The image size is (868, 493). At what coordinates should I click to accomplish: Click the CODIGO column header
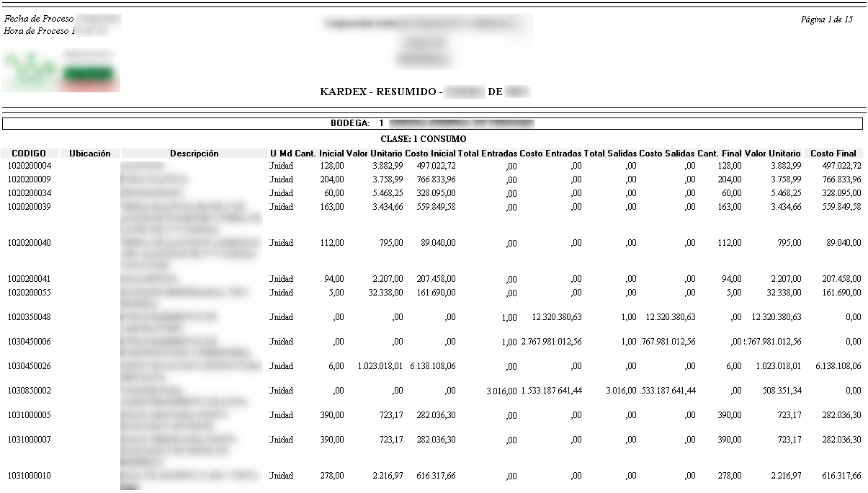[29, 154]
